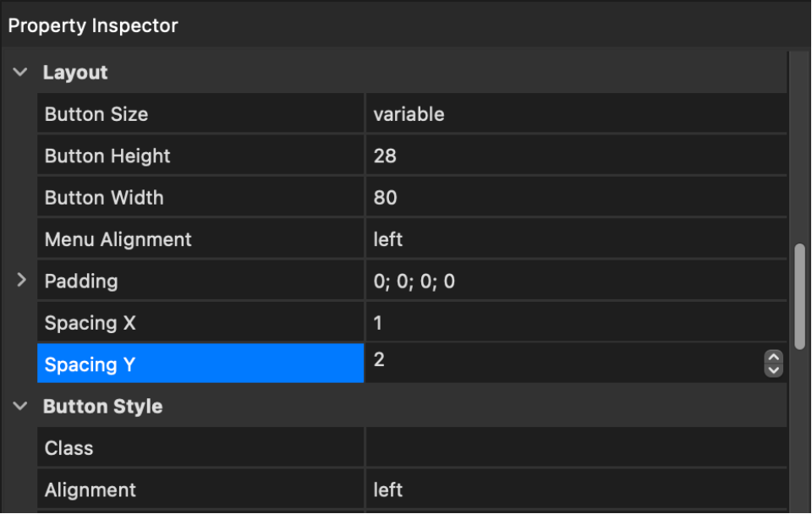
Task: Edit the Spacing X value field
Action: click(x=576, y=322)
